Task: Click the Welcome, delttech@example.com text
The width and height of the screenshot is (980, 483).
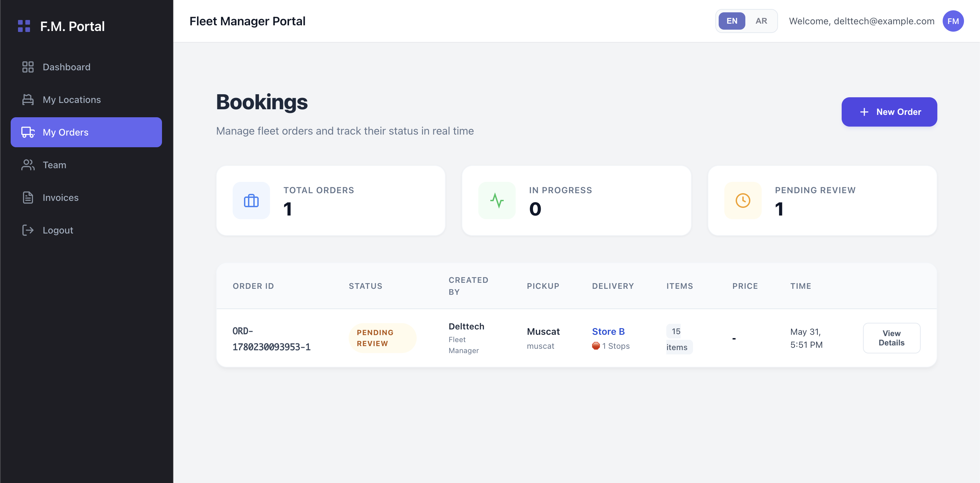Action: click(x=862, y=21)
